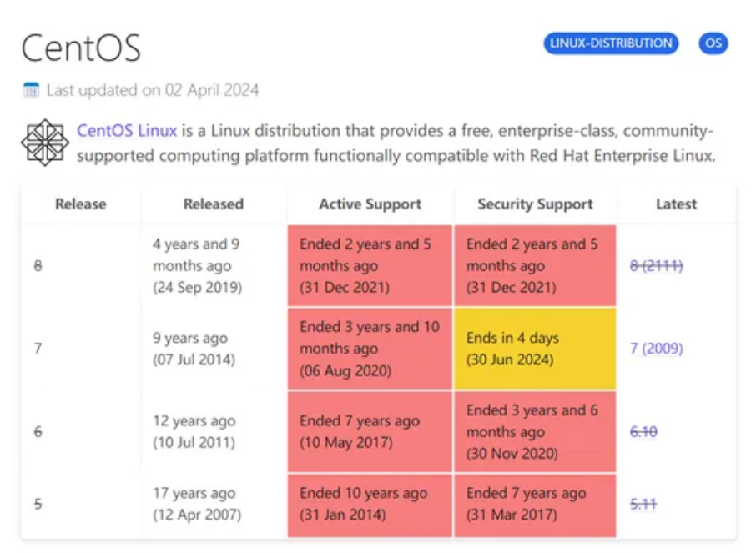Click the Security Support column header
This screenshot has width=756, height=553.
coord(534,204)
